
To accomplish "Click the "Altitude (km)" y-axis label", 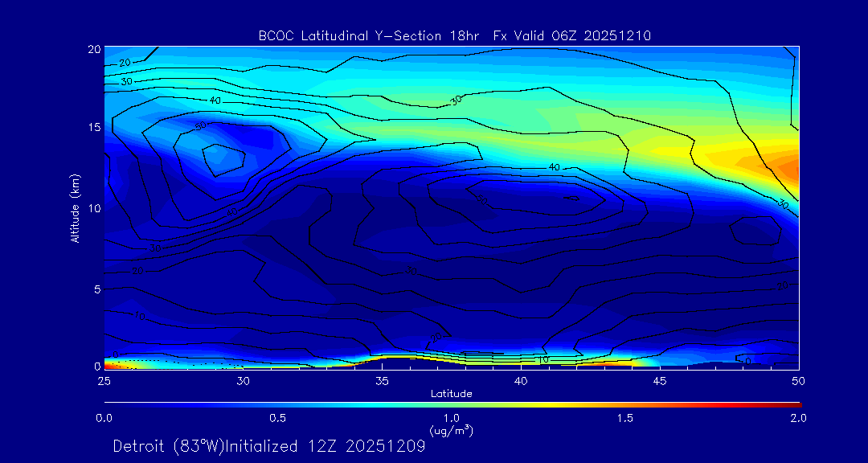I will pyautogui.click(x=74, y=207).
